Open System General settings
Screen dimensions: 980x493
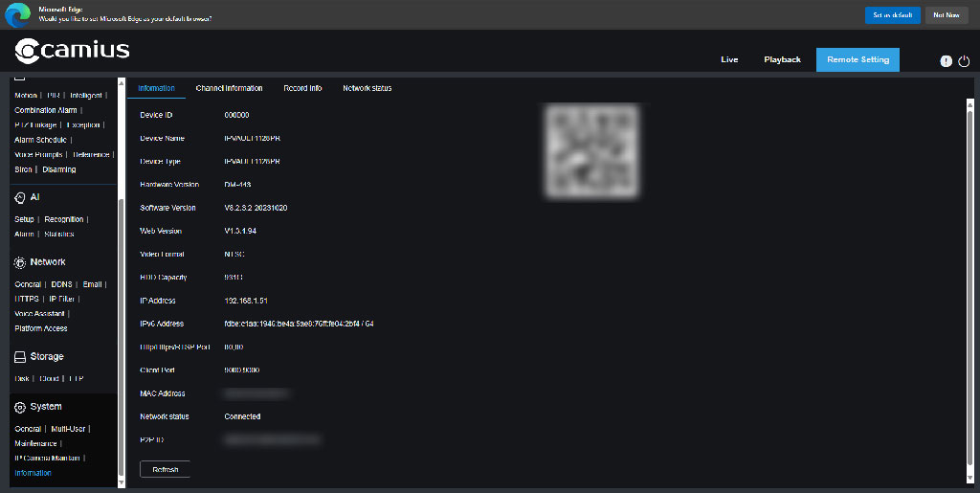(x=28, y=429)
